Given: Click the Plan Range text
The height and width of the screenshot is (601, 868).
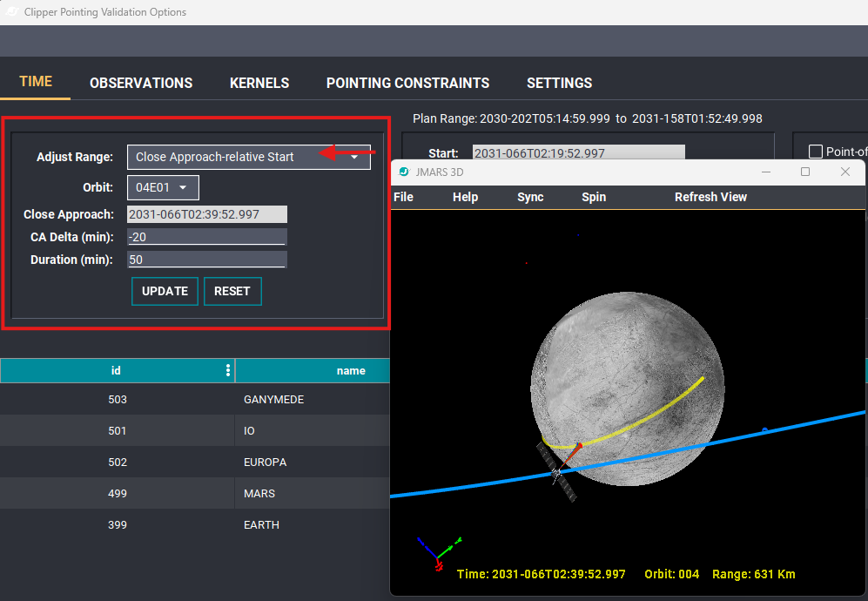Looking at the screenshot, I should point(588,118).
